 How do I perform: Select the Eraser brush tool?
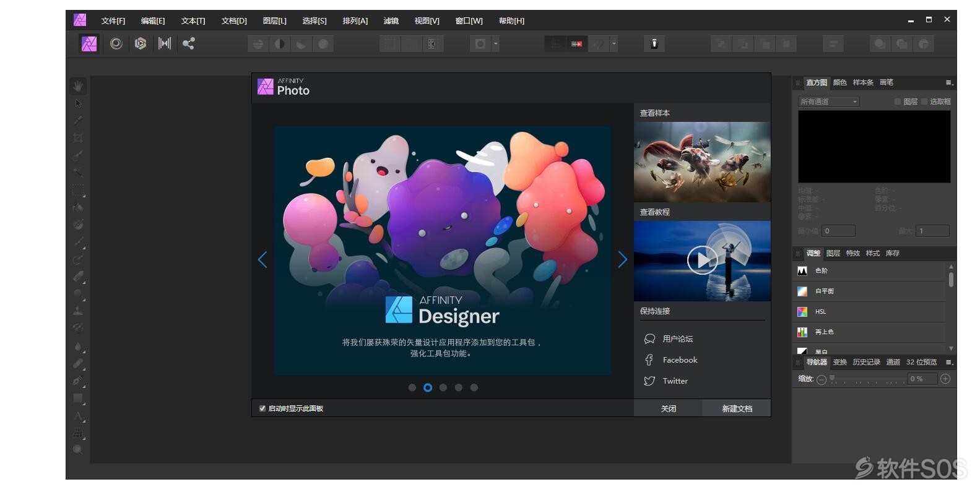[x=78, y=277]
